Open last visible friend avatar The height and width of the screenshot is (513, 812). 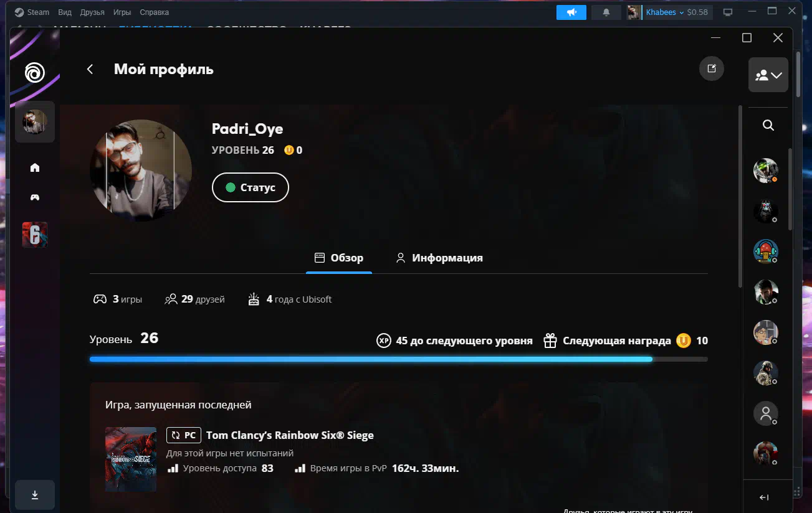point(766,454)
